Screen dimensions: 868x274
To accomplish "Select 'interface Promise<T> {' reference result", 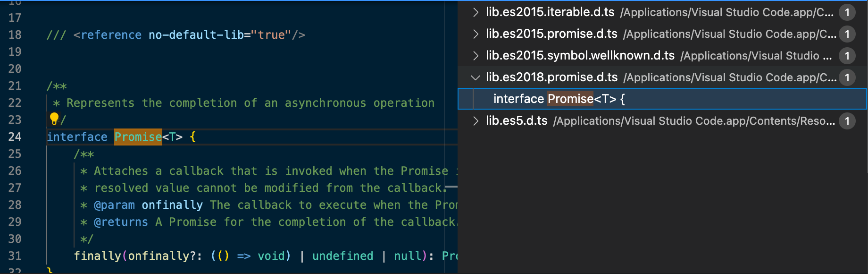I will pos(559,99).
